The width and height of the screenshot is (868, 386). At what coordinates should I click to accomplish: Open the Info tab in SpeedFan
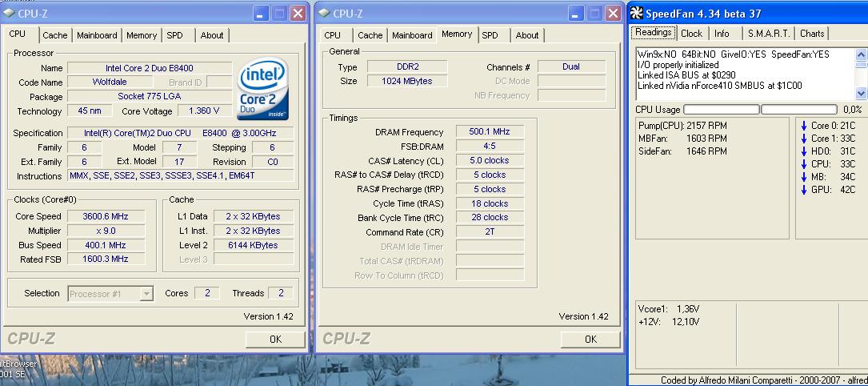tap(722, 34)
